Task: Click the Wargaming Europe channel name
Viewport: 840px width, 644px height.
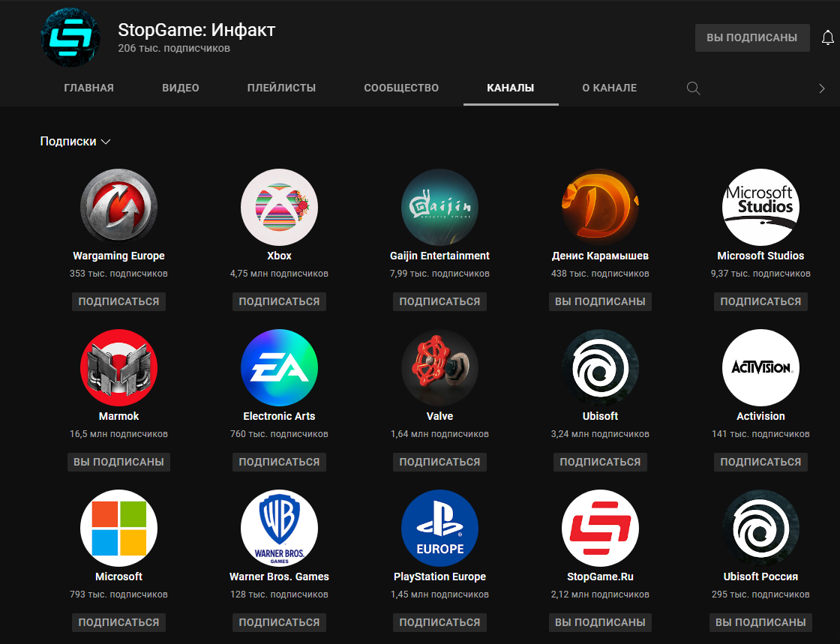Action: 118,256
